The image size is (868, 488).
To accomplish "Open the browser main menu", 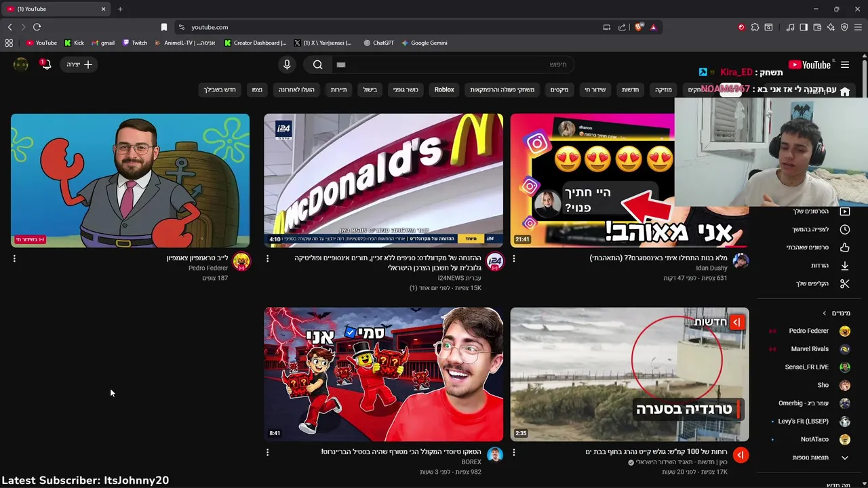I will (x=859, y=27).
